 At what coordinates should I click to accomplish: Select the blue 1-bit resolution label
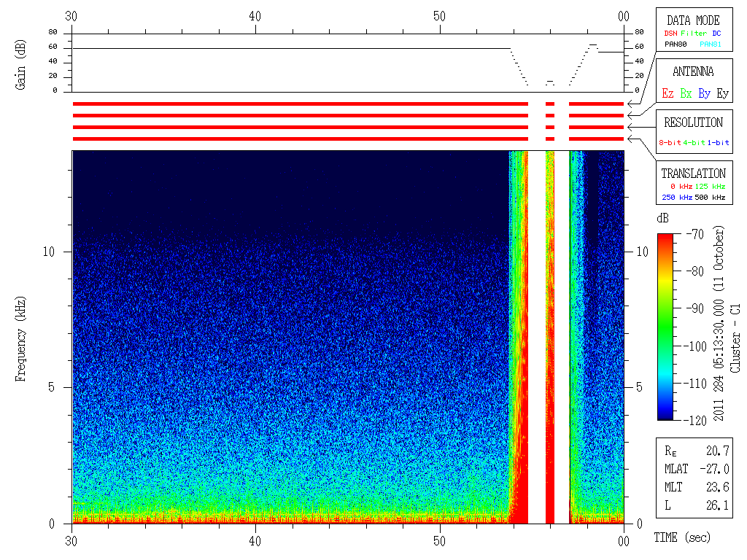(718, 142)
